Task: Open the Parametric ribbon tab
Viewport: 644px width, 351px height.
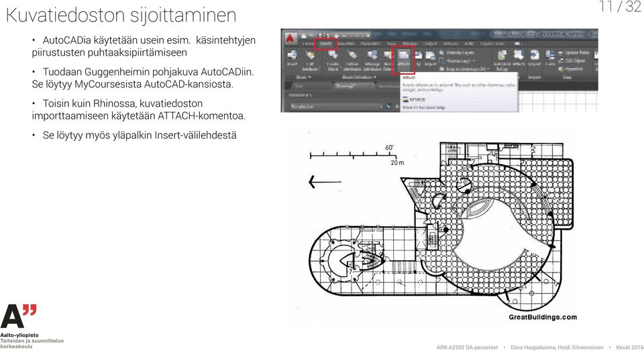Action: (x=370, y=44)
